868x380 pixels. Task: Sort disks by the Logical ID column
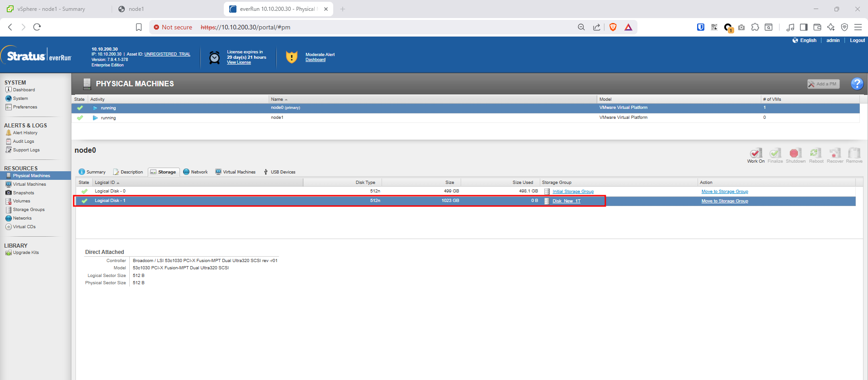(x=105, y=183)
